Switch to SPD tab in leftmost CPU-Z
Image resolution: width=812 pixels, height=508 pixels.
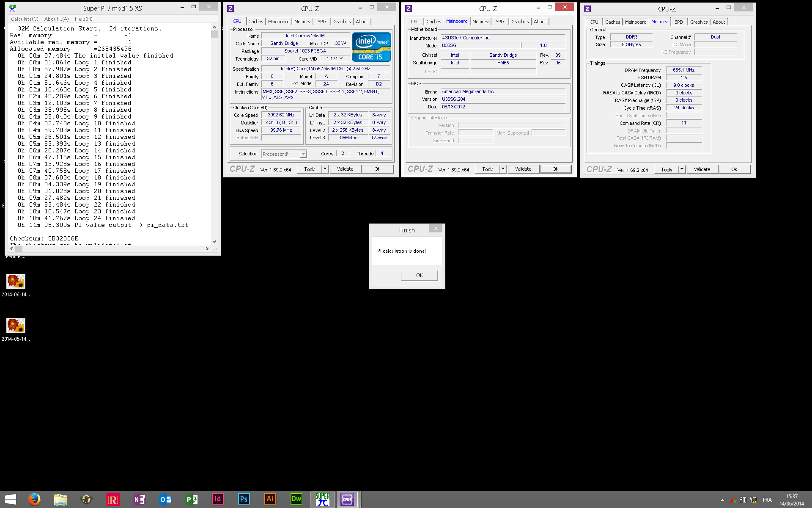pos(322,22)
